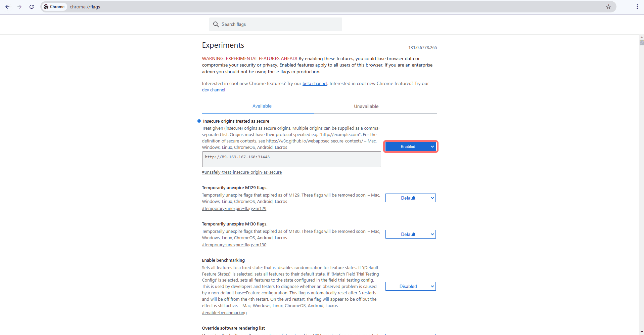Click the search magnifier icon

[216, 25]
